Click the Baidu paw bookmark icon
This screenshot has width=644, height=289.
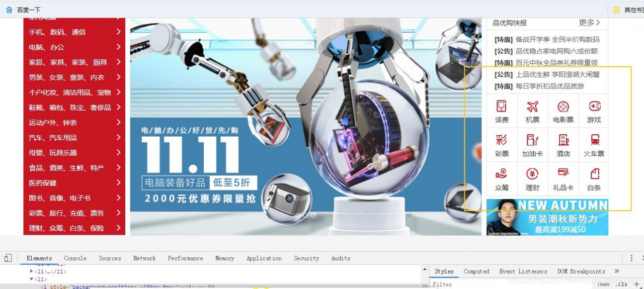(x=9, y=10)
